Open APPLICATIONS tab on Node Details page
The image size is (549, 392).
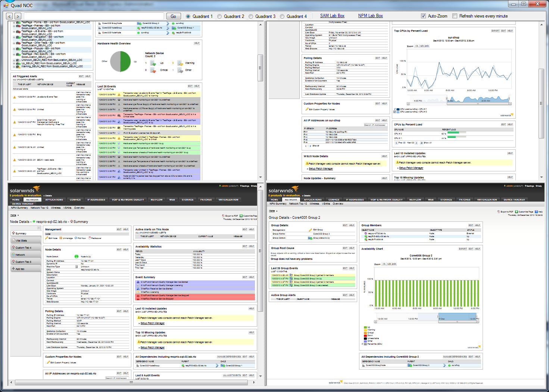coord(54,200)
